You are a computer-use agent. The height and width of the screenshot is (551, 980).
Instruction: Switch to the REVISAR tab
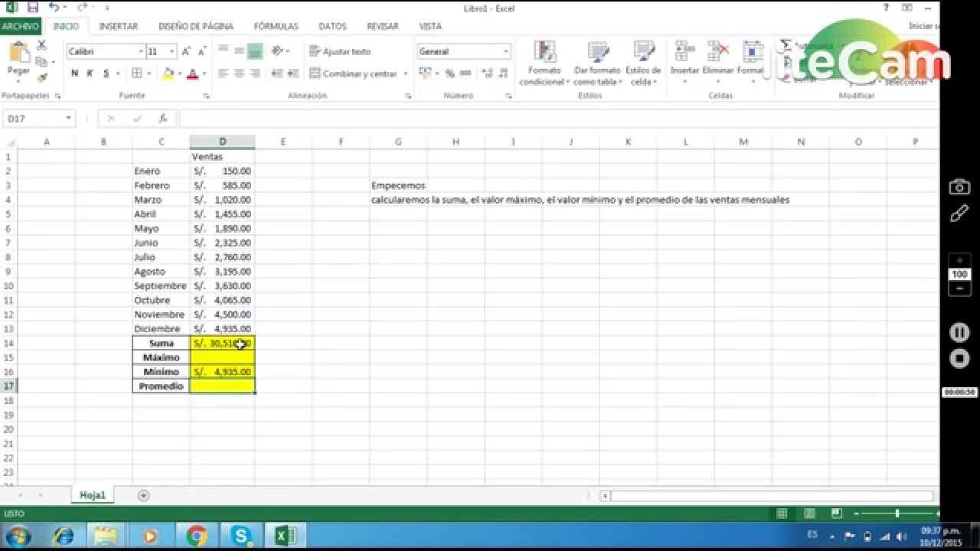[x=383, y=26]
